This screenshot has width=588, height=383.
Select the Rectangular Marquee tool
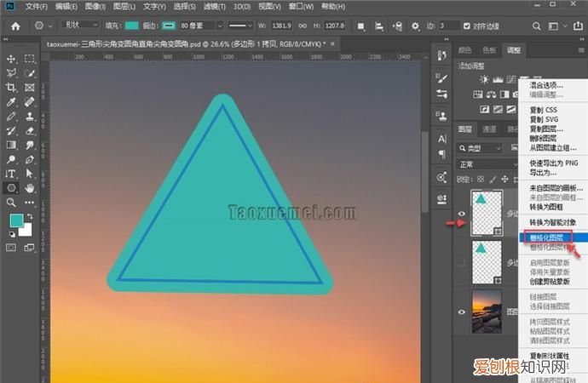30,59
